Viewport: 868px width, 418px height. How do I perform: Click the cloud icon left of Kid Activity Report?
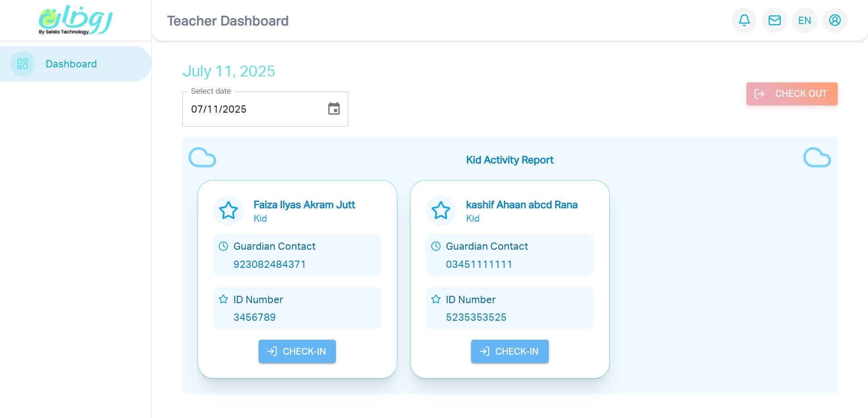202,157
